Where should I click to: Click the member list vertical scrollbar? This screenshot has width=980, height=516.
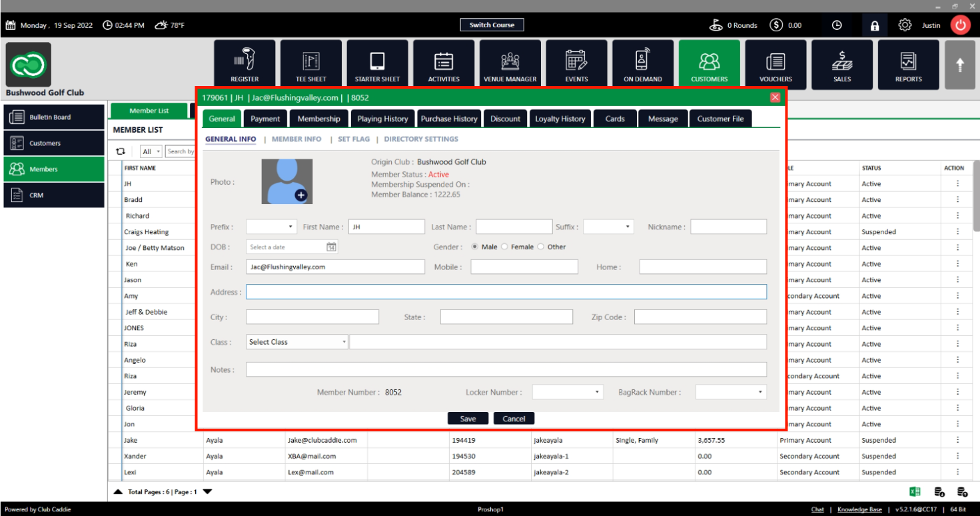click(976, 197)
